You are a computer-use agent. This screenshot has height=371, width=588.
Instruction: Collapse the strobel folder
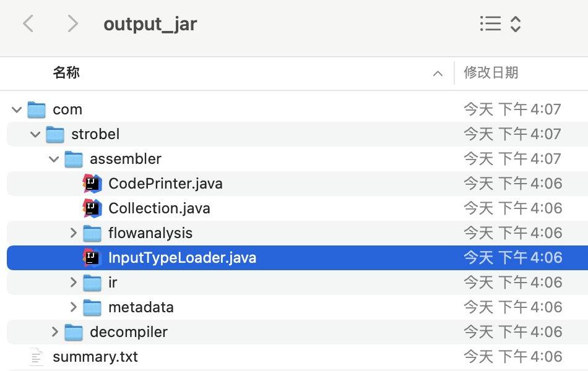click(35, 134)
